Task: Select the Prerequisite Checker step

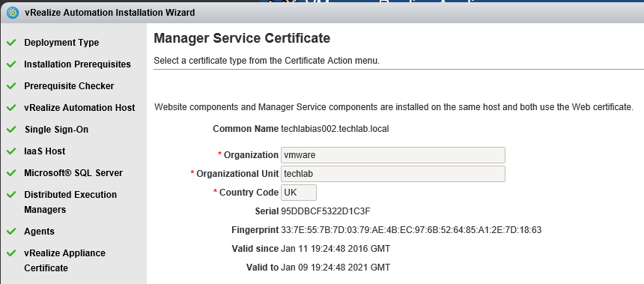Action: click(69, 86)
